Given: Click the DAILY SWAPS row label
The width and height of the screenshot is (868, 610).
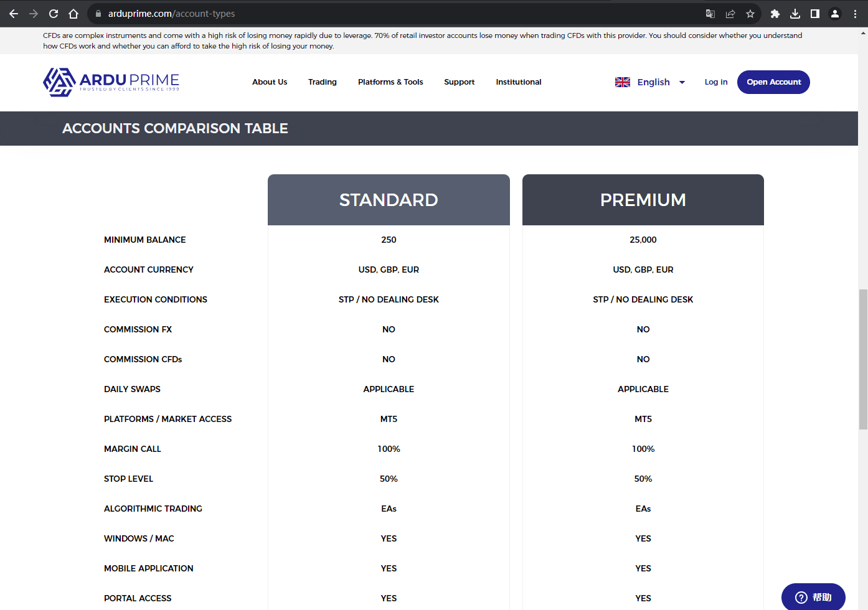Looking at the screenshot, I should (133, 389).
